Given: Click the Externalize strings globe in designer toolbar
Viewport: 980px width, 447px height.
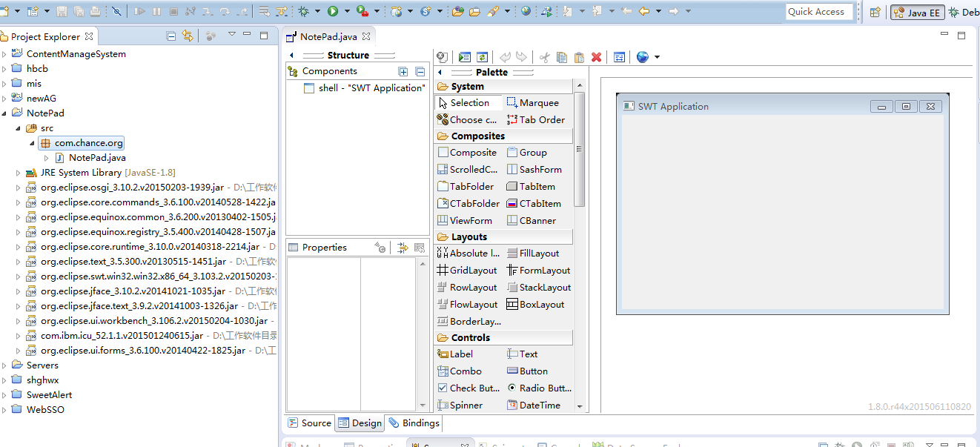Looking at the screenshot, I should [x=642, y=57].
